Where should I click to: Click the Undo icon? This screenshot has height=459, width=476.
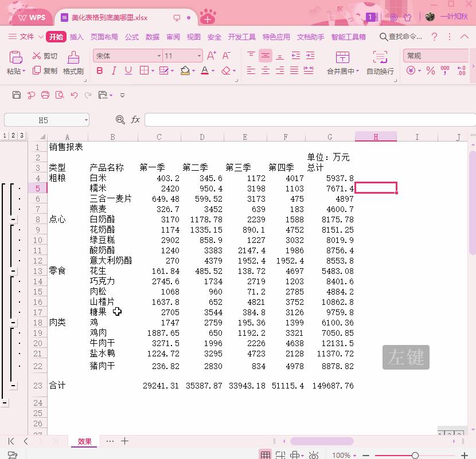(73, 95)
